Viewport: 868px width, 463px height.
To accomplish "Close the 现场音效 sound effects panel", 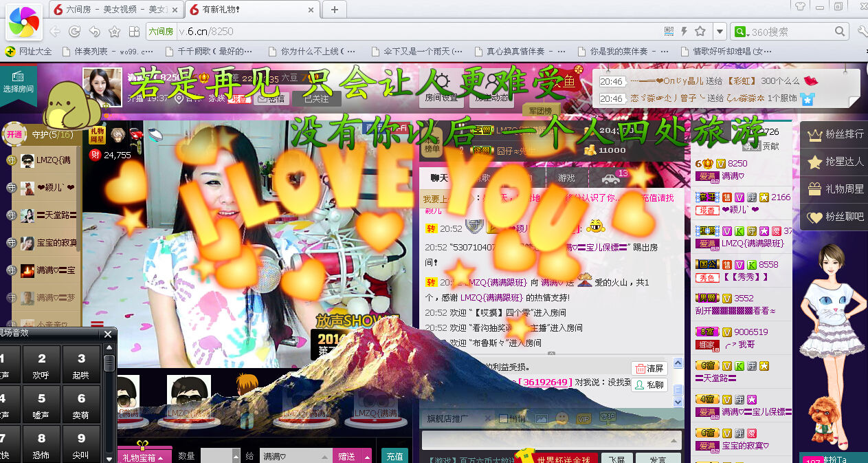I will (x=108, y=334).
